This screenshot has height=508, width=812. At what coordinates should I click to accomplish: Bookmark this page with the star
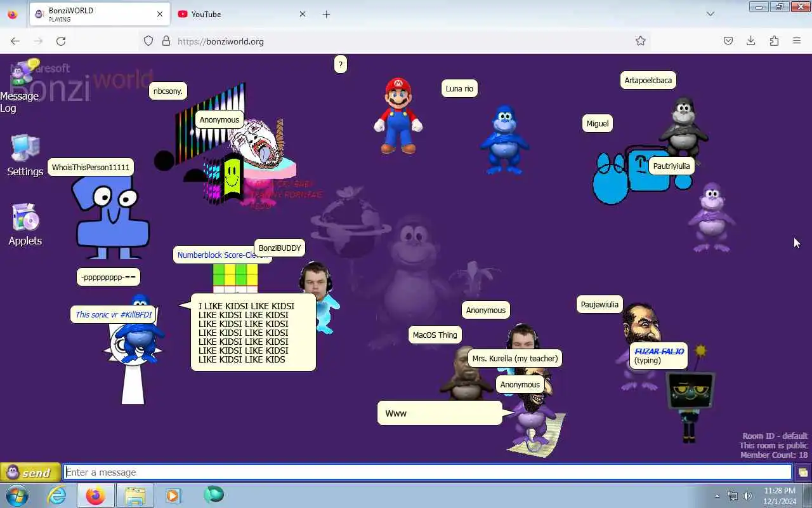coord(641,41)
